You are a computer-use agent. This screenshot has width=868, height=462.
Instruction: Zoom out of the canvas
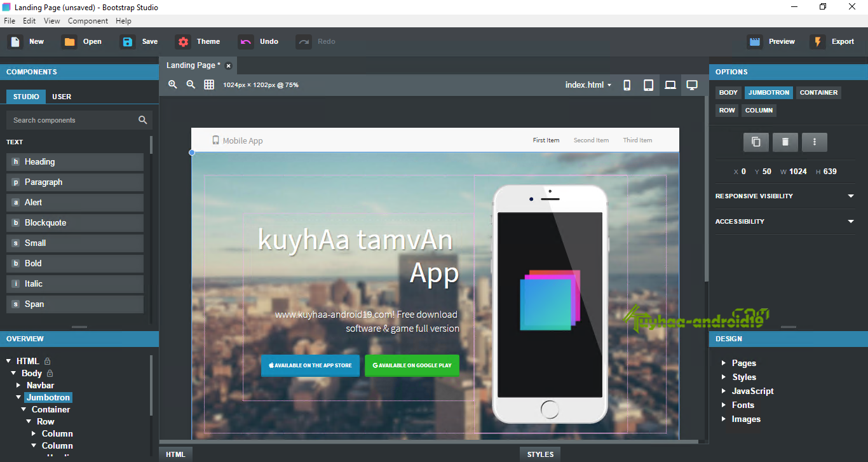[191, 85]
